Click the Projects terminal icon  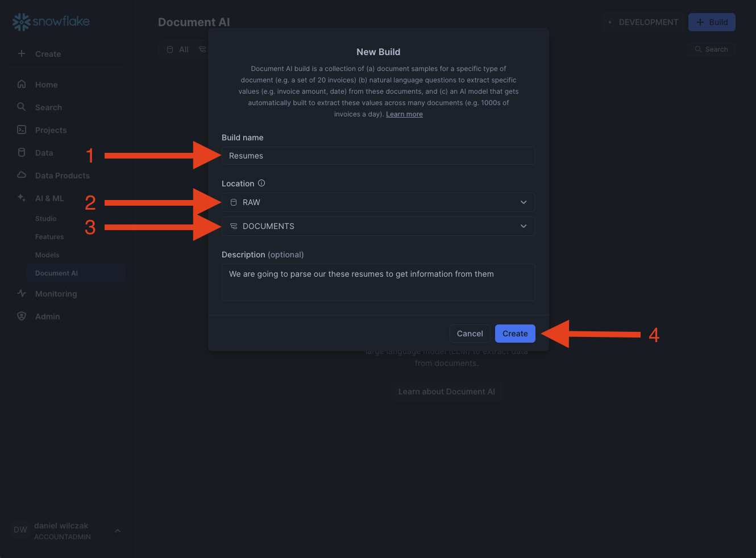click(22, 130)
